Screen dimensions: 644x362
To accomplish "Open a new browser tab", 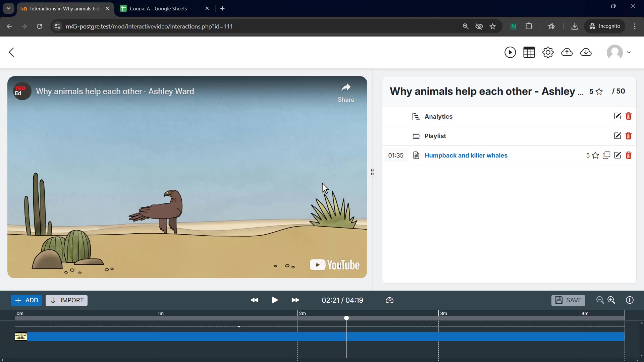I will [222, 8].
